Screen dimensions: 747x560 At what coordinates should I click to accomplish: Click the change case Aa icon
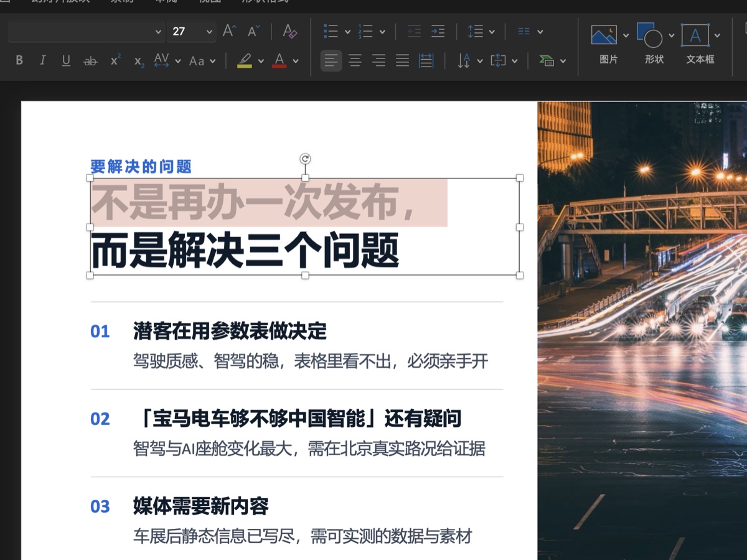(197, 61)
